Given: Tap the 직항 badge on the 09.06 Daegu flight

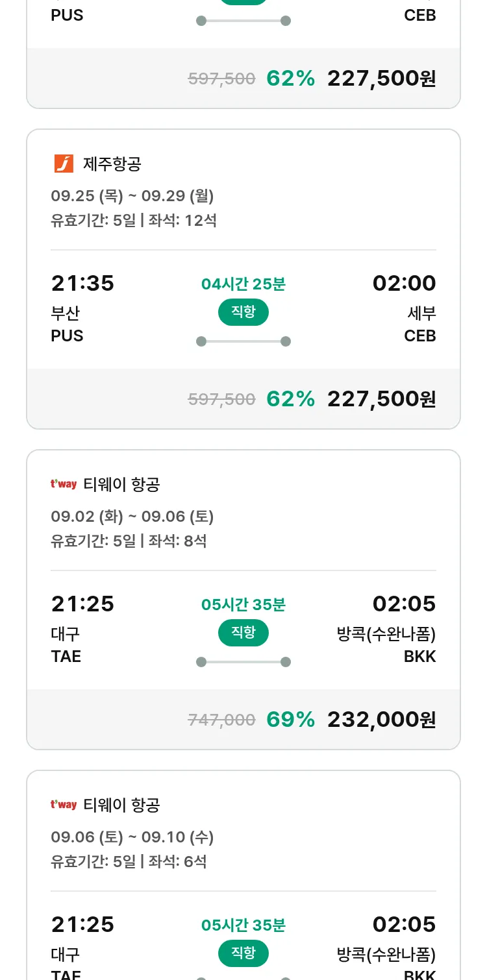Looking at the screenshot, I should (243, 953).
